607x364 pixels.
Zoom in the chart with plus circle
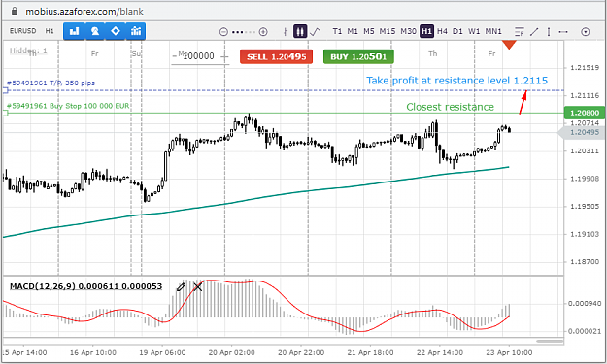pos(263,32)
